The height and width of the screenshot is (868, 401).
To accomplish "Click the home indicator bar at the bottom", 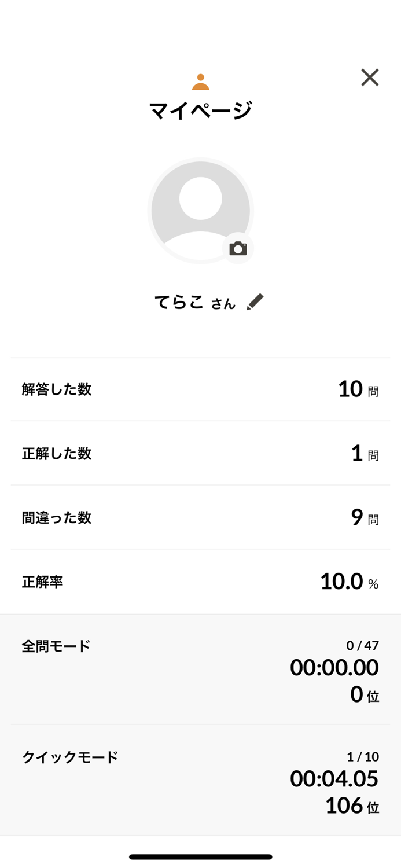I will click(201, 856).
